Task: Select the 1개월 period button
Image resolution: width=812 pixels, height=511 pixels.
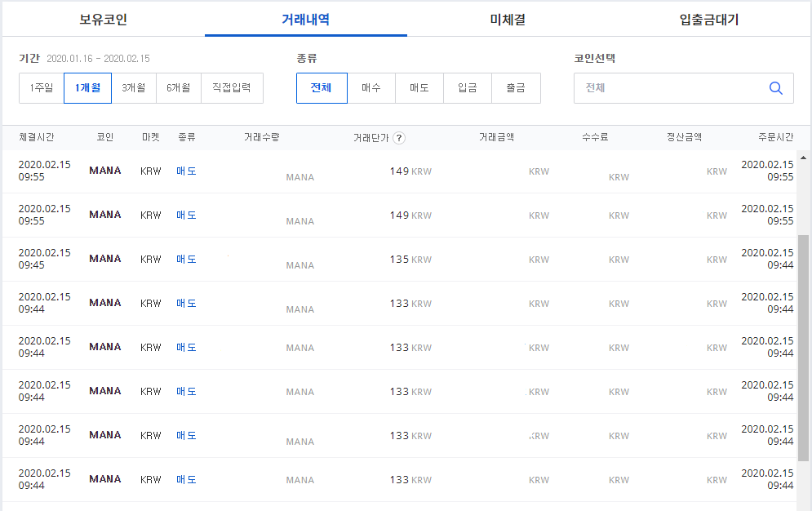Action: [87, 87]
